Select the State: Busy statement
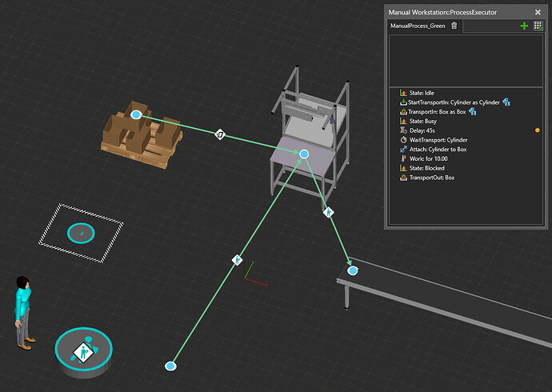This screenshot has height=392, width=552. pos(422,121)
